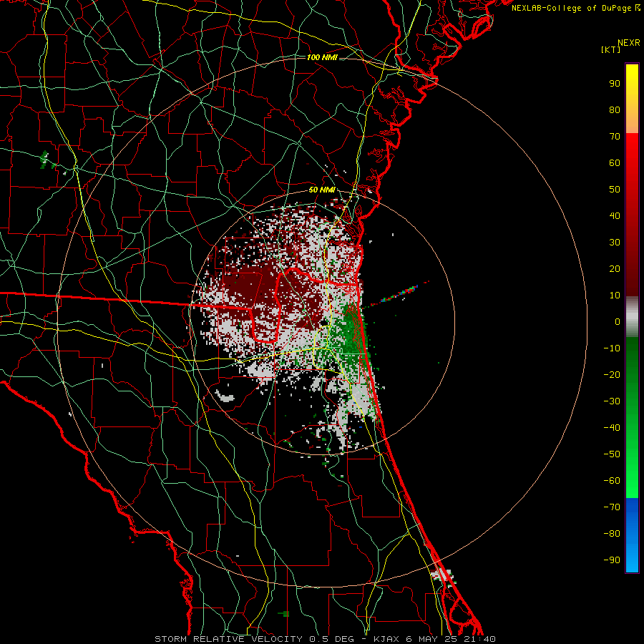Viewport: 644px width, 644px height.
Task: Click the 60 value on the velocity scale
Action: click(615, 163)
